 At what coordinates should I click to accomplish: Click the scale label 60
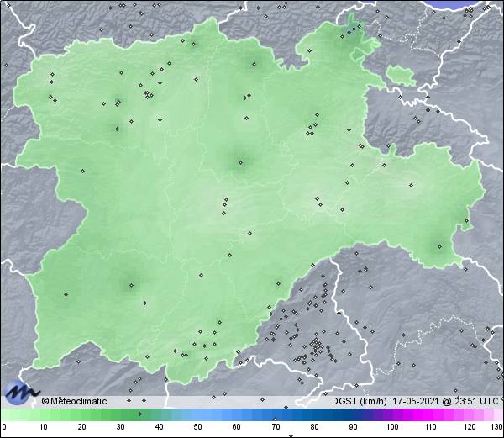pos(237,427)
